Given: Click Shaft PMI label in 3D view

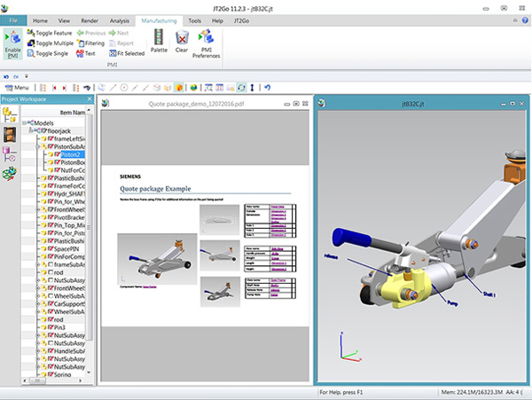Looking at the screenshot, I should point(489,294).
